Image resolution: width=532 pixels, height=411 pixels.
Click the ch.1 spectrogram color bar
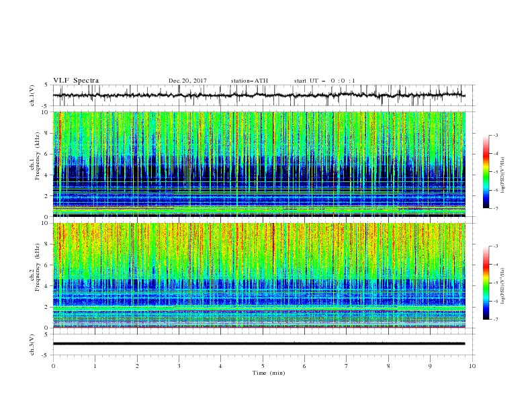point(486,171)
